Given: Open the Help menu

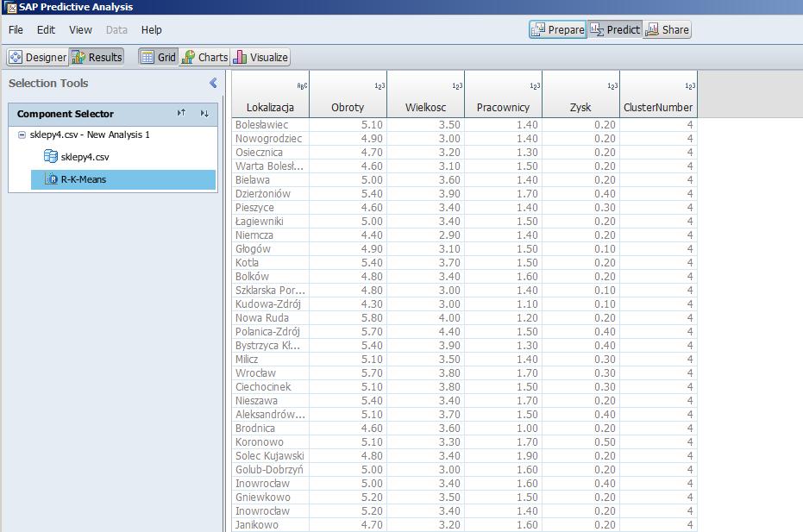Looking at the screenshot, I should pos(151,29).
